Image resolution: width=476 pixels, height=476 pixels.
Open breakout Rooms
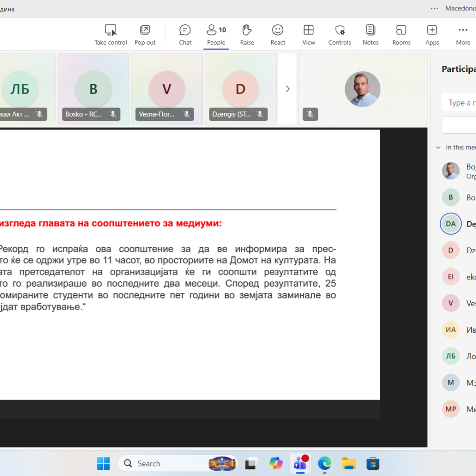(401, 35)
